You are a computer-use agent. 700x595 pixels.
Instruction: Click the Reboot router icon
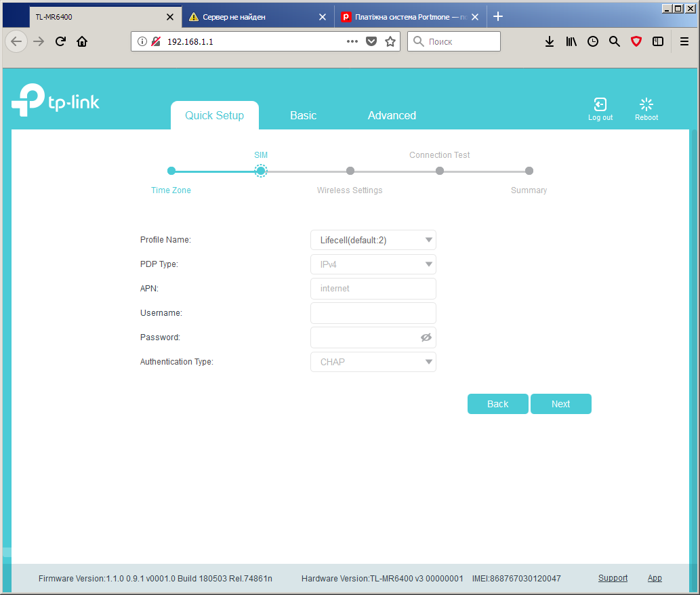pyautogui.click(x=646, y=104)
